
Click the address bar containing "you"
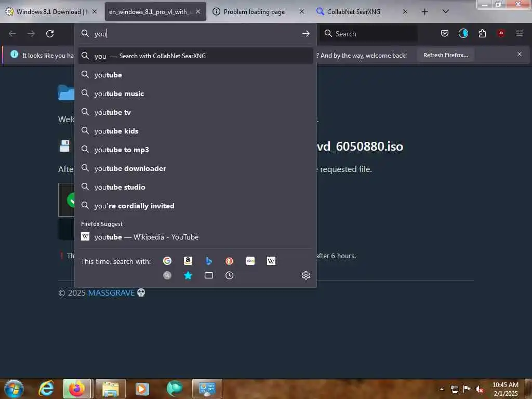coord(195,34)
